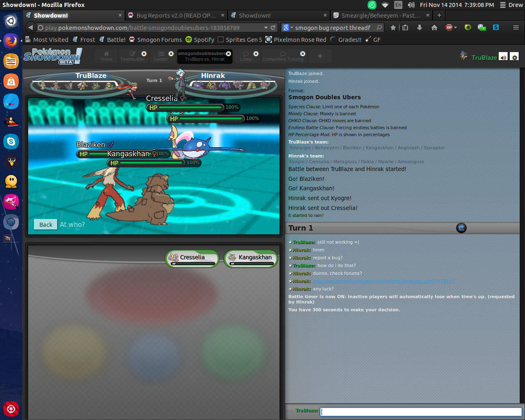Click the Firefox home icon
Screen dimensions: 525x420
(x=434, y=27)
